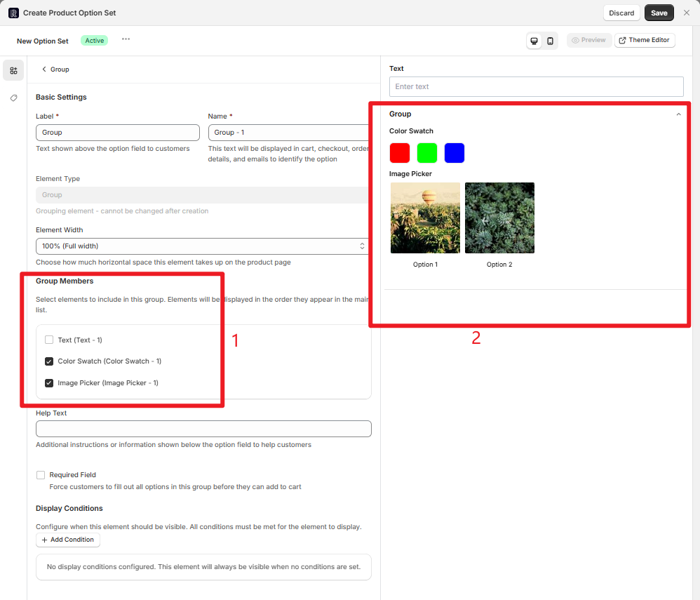Switch to mobile preview view
The height and width of the screenshot is (600, 700).
tap(551, 41)
